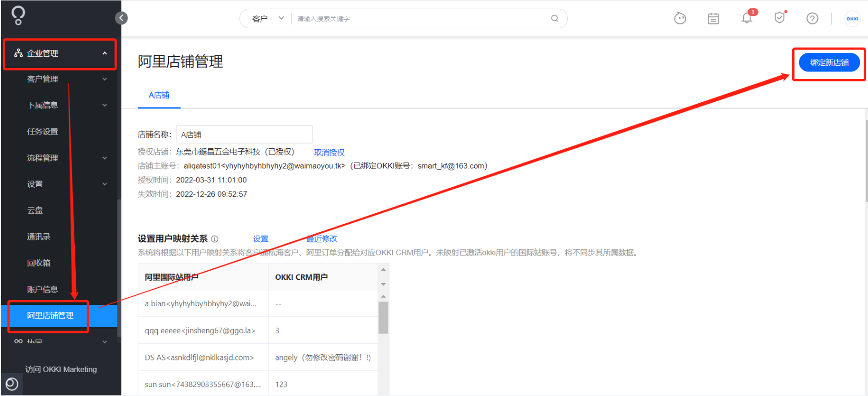Click the search magnifier icon
868x396 pixels.
point(555,18)
